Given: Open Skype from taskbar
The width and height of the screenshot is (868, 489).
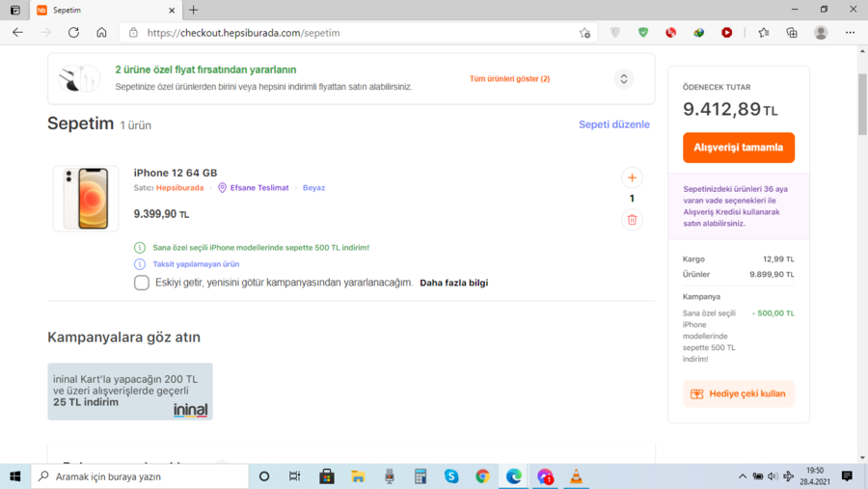Looking at the screenshot, I should tap(451, 476).
